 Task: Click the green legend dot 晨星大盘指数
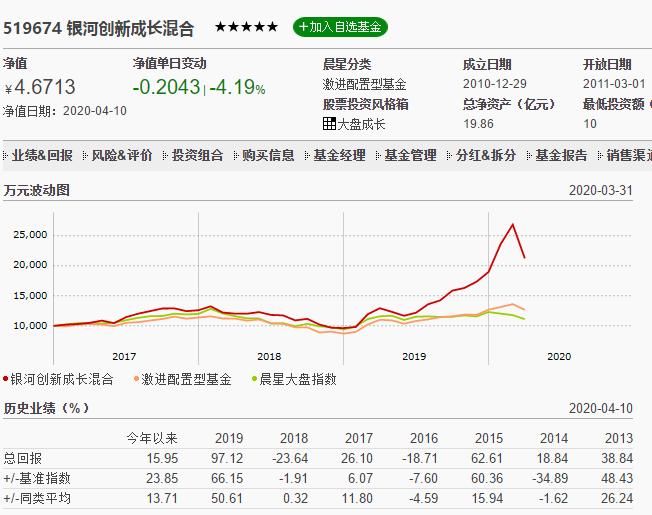pyautogui.click(x=254, y=379)
